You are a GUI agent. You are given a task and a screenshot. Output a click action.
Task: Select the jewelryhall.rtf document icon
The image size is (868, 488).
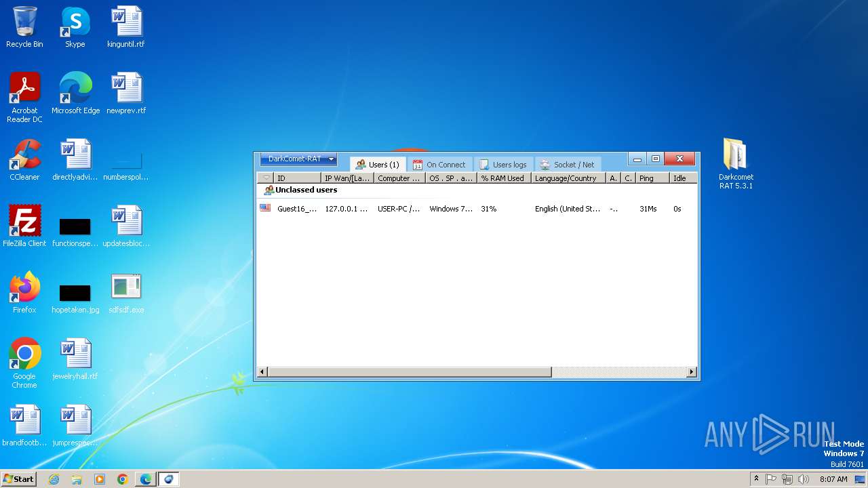click(75, 359)
